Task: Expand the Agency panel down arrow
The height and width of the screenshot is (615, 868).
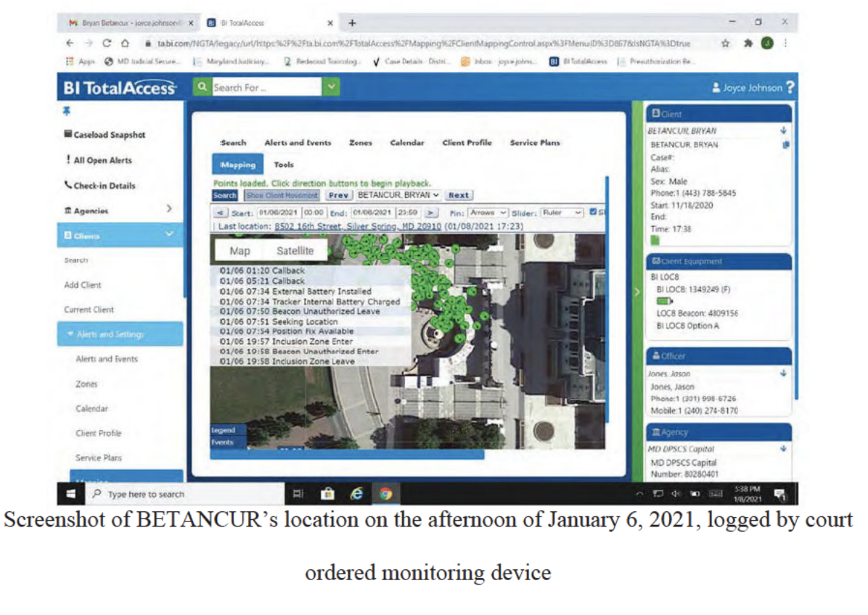Action: pyautogui.click(x=783, y=448)
